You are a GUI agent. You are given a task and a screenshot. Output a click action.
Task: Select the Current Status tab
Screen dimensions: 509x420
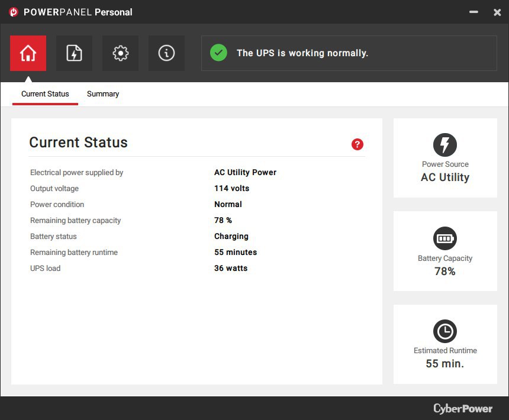(45, 94)
